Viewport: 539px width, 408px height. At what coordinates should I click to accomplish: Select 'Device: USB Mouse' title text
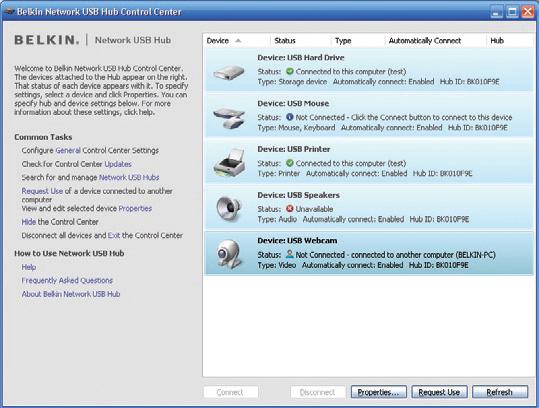tap(293, 103)
